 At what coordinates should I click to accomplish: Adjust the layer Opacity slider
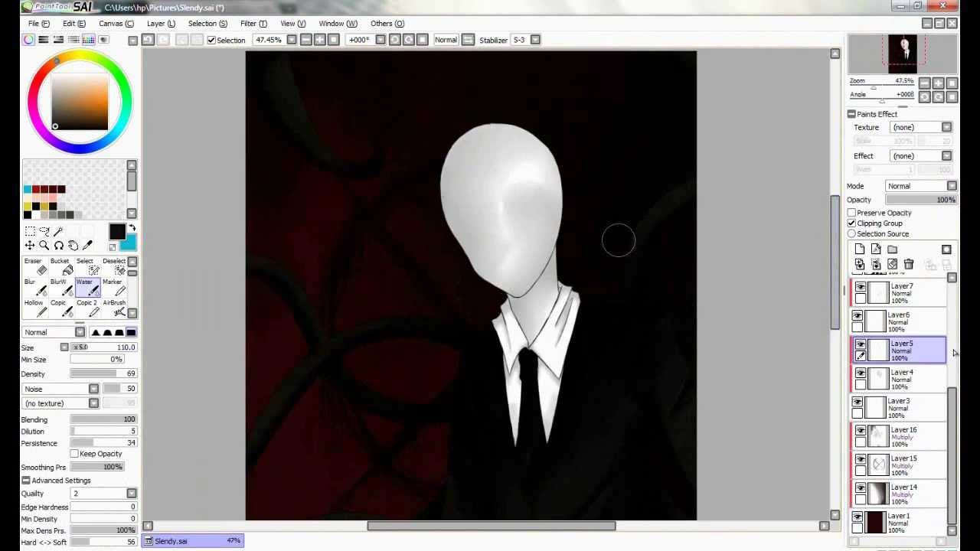pos(921,200)
